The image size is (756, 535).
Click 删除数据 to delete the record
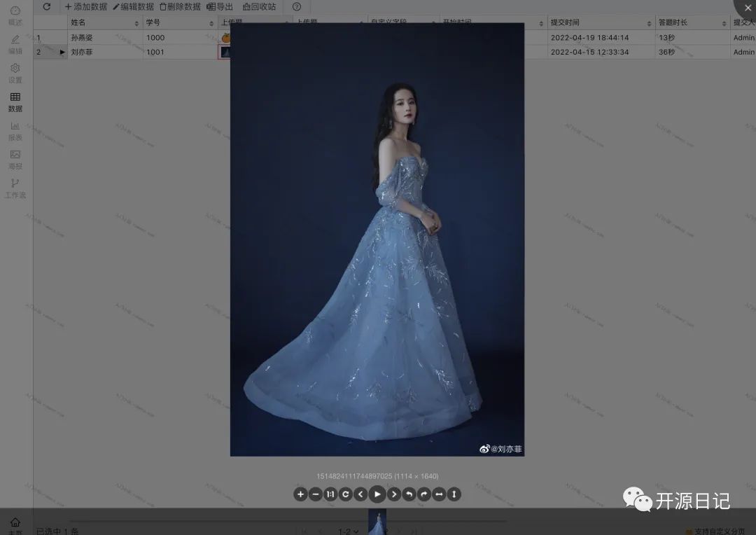(x=180, y=7)
